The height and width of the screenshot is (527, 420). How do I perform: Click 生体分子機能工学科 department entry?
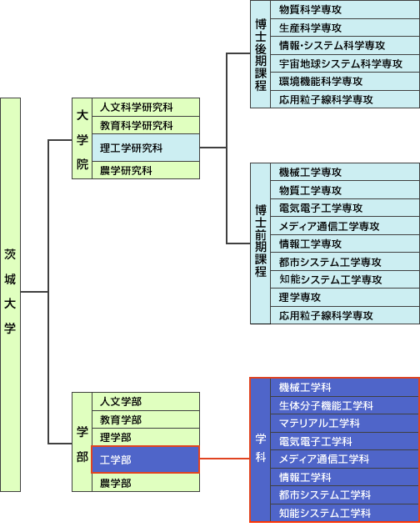pyautogui.click(x=345, y=405)
